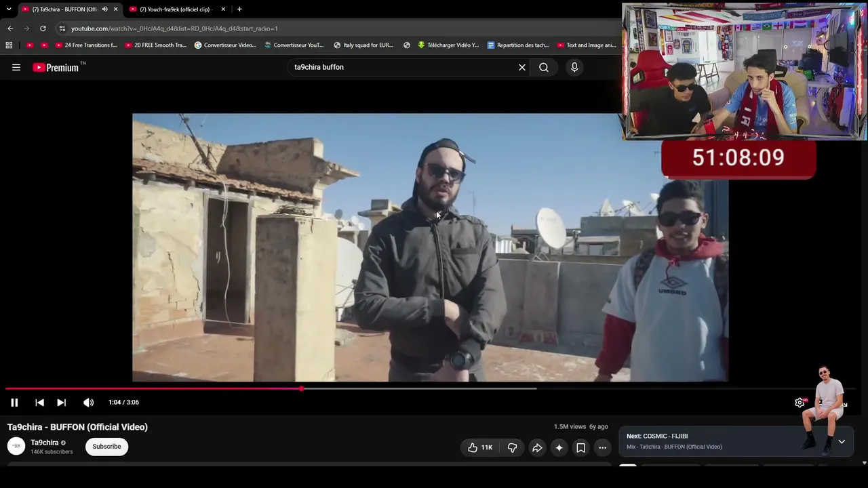Click the 1:04 / 3:06 time display
The image size is (868, 488).
tap(123, 403)
